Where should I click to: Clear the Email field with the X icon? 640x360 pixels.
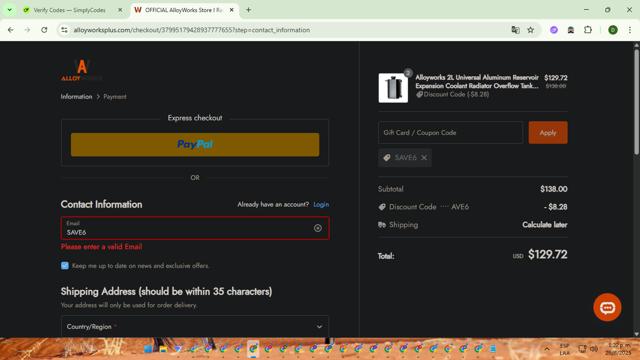[x=318, y=228]
